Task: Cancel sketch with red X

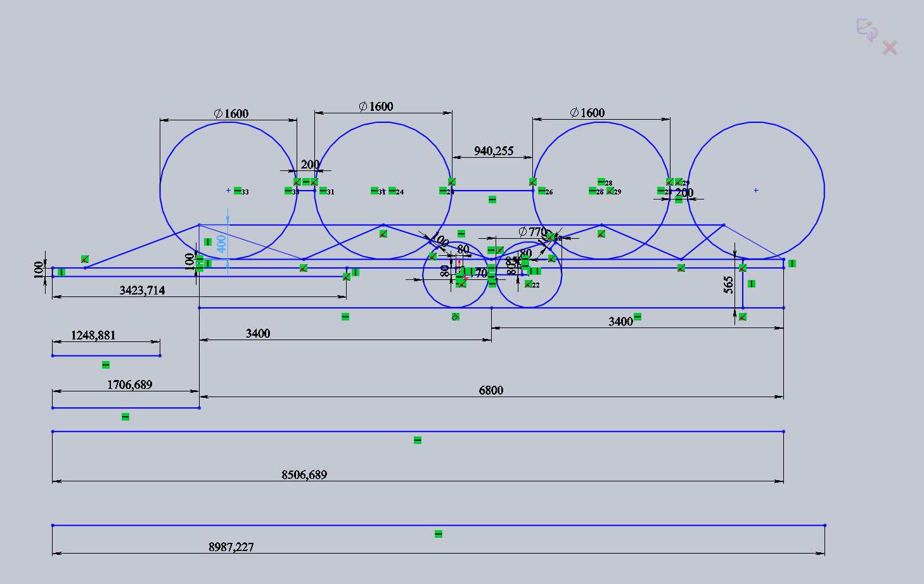Action: tap(890, 48)
